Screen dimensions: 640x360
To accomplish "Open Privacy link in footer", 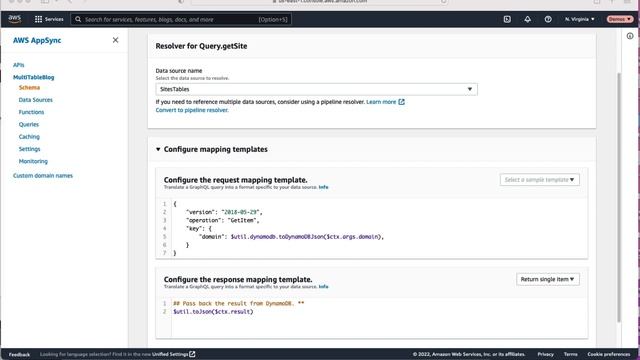I will [x=545, y=354].
